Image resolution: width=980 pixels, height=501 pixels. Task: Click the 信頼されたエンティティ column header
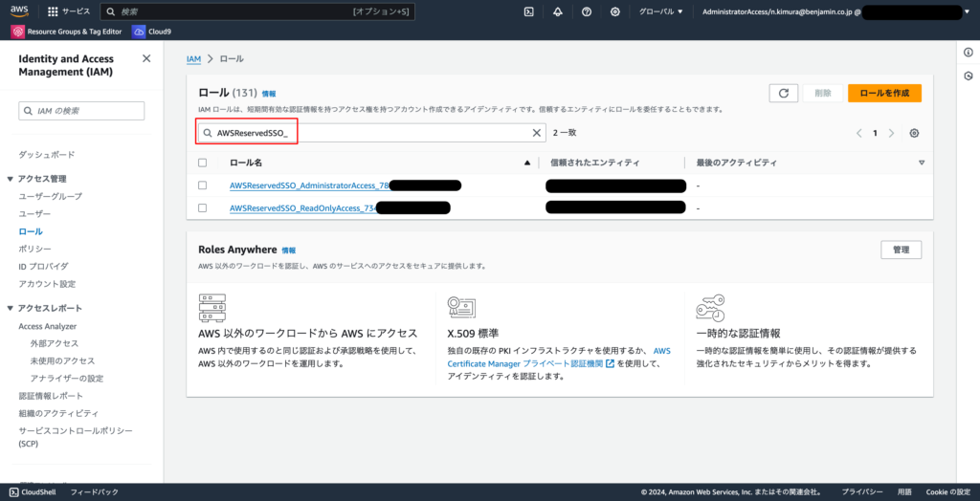(595, 163)
